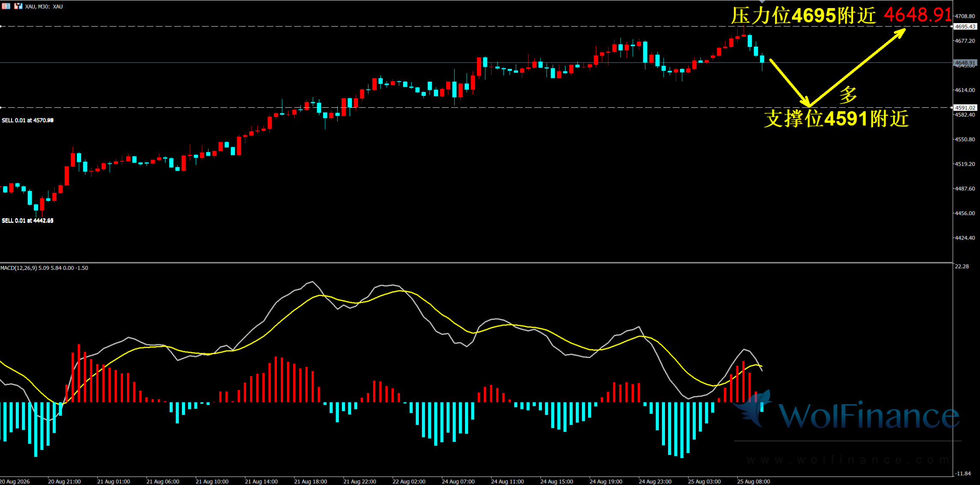Click the 4695.43 horizontal line price tag
The height and width of the screenshot is (485, 980).
click(x=965, y=27)
